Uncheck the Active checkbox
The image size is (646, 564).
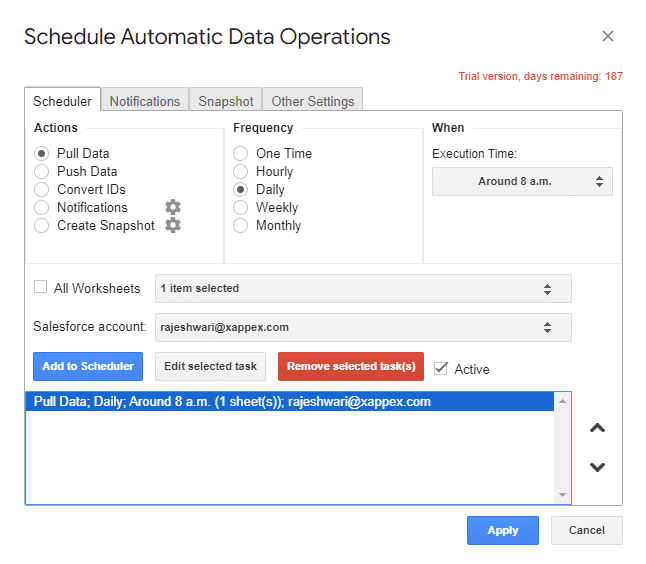(441, 368)
